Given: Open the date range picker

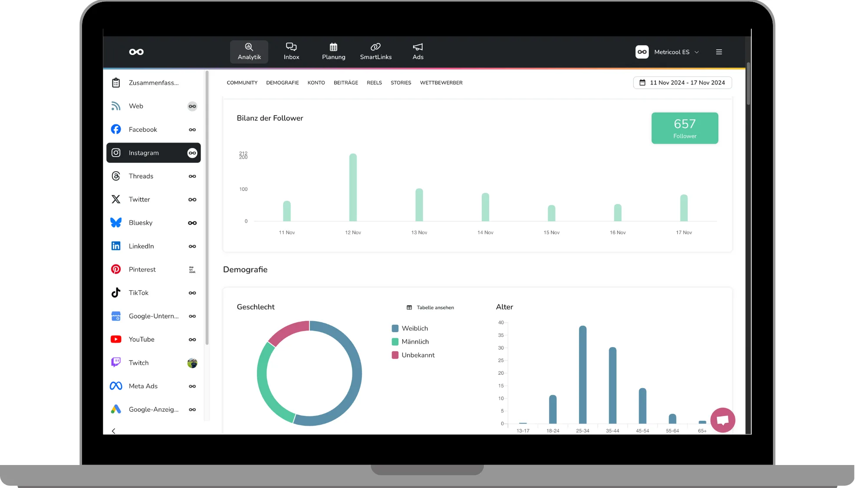Looking at the screenshot, I should tap(682, 82).
